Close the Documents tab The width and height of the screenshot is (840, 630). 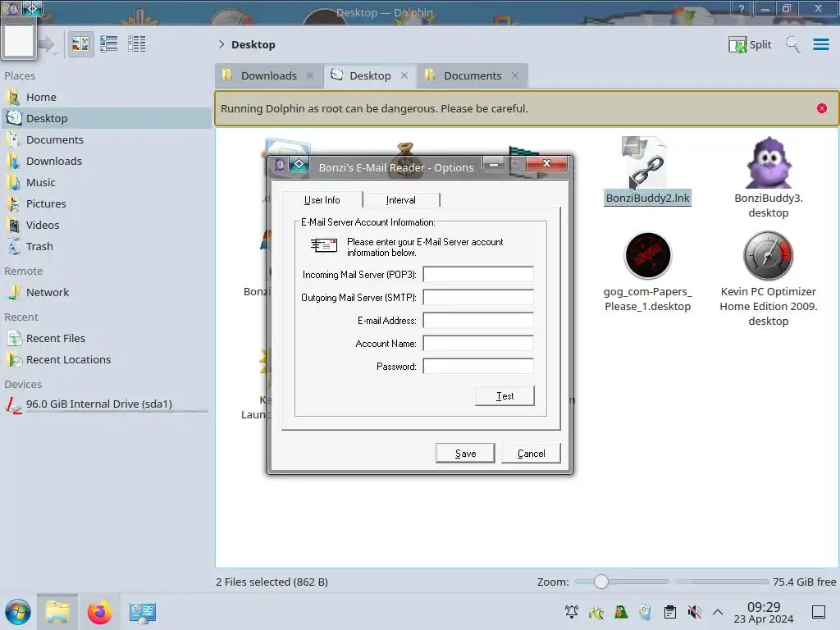[x=515, y=75]
